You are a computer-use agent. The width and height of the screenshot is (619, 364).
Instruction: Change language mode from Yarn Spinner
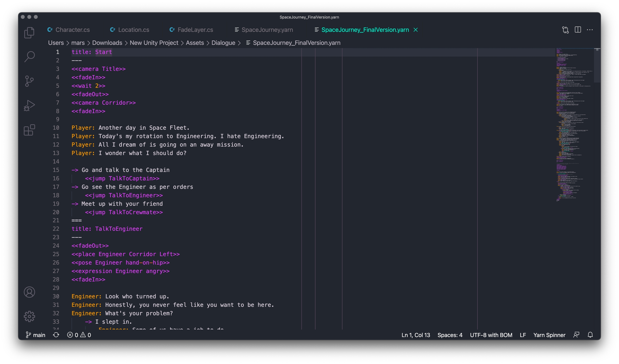549,335
